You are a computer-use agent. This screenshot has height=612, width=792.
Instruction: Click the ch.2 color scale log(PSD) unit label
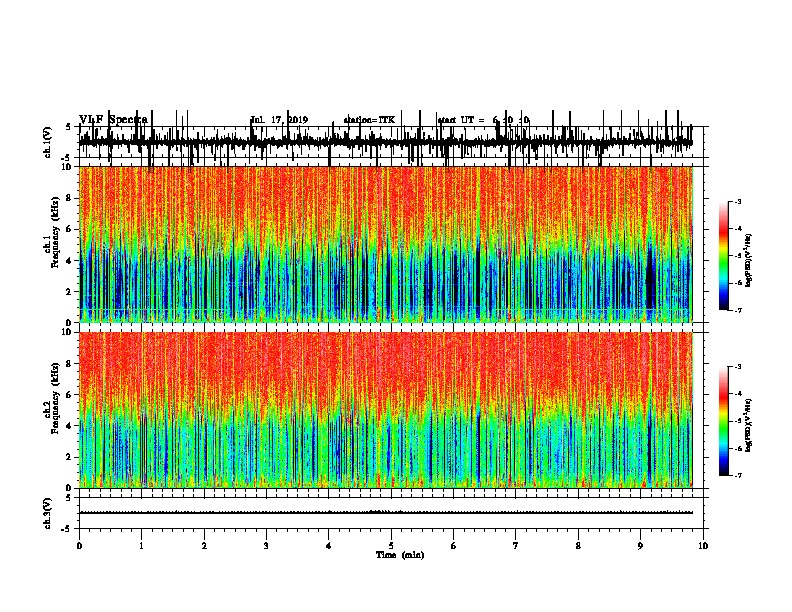(x=749, y=425)
